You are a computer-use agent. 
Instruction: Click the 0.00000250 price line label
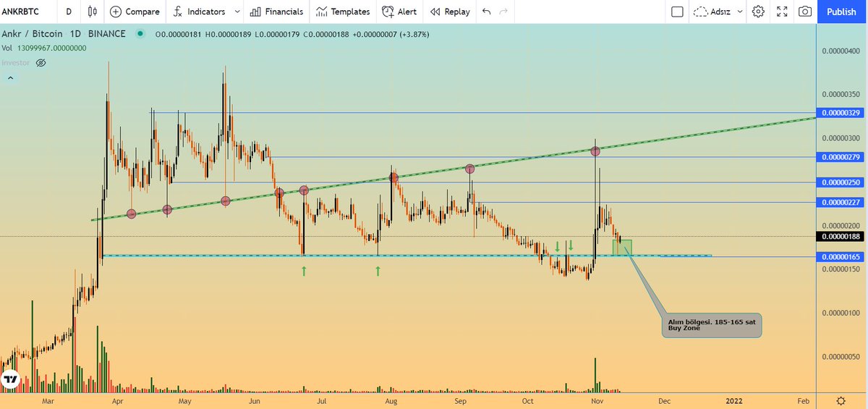point(841,182)
